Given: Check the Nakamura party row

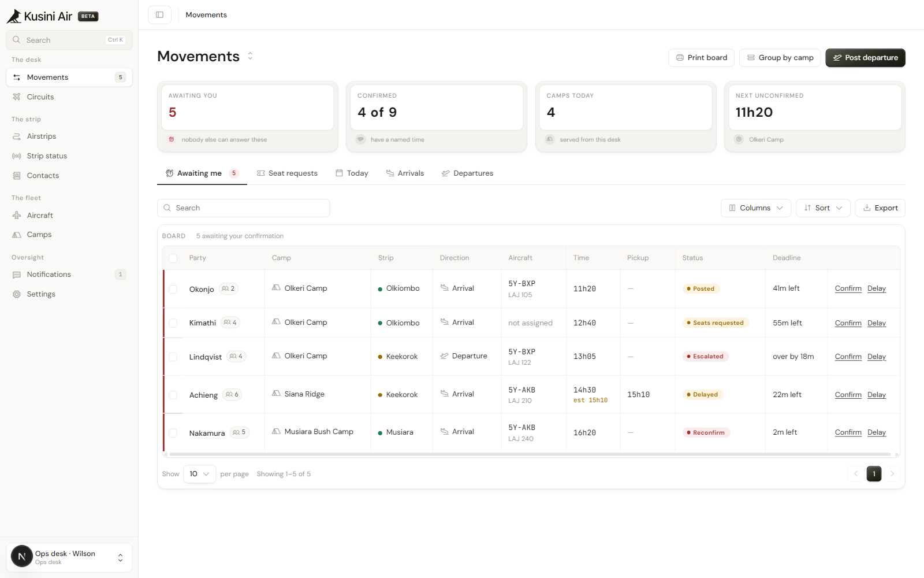Looking at the screenshot, I should [173, 433].
